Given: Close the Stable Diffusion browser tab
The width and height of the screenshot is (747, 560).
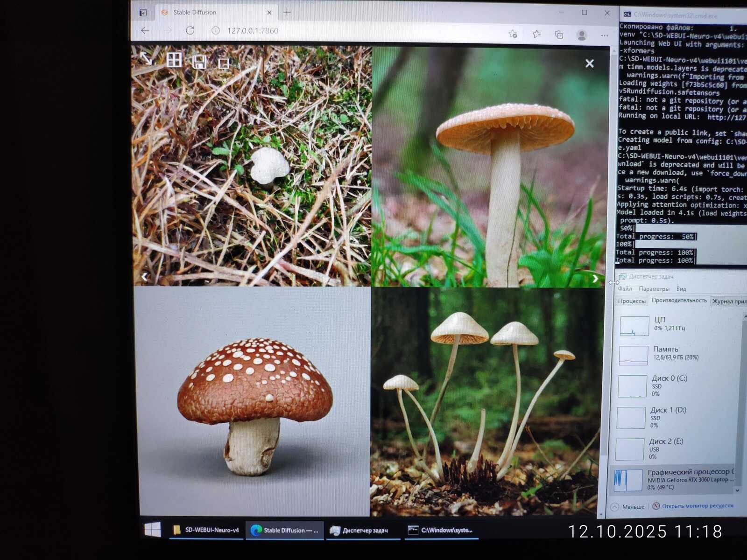Looking at the screenshot, I should tap(269, 13).
